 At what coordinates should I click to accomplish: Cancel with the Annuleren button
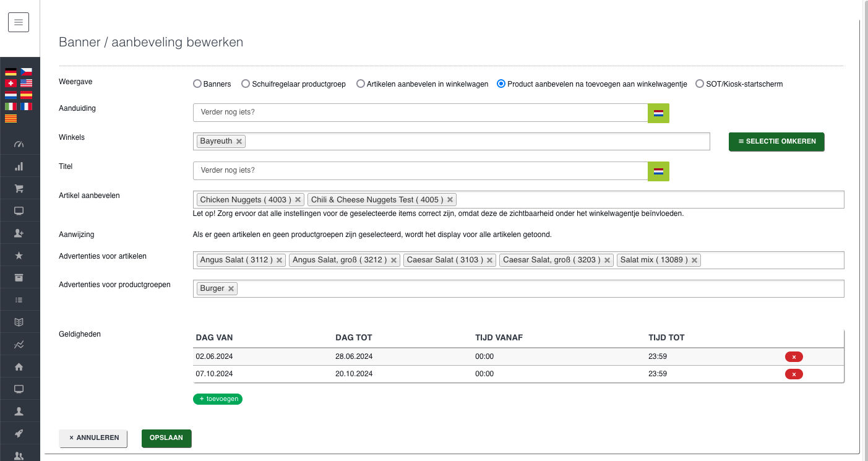(93, 438)
